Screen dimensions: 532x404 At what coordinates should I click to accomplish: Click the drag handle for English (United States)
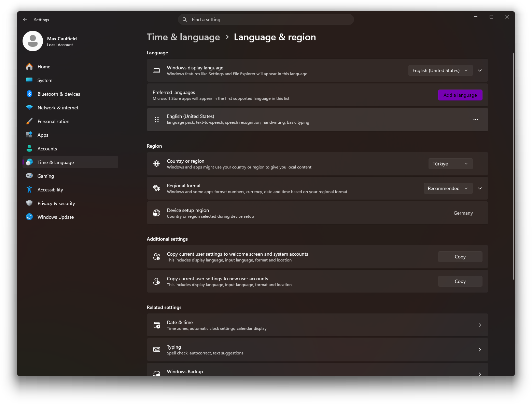coord(157,120)
